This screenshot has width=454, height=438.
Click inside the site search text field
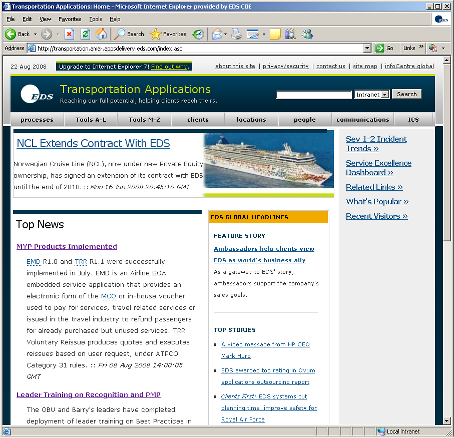click(x=314, y=95)
